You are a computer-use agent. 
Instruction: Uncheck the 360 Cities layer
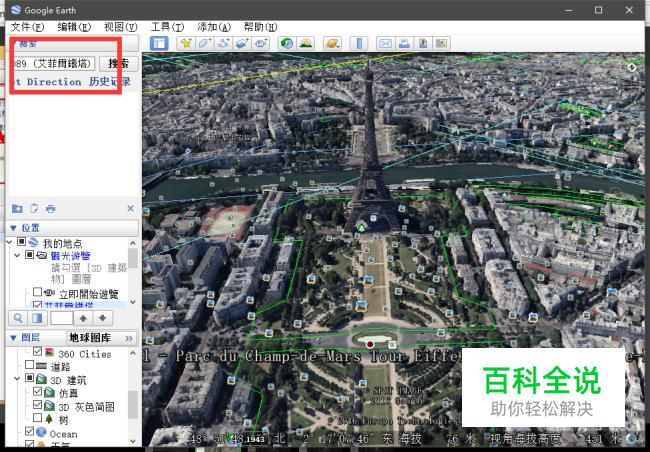click(x=37, y=352)
